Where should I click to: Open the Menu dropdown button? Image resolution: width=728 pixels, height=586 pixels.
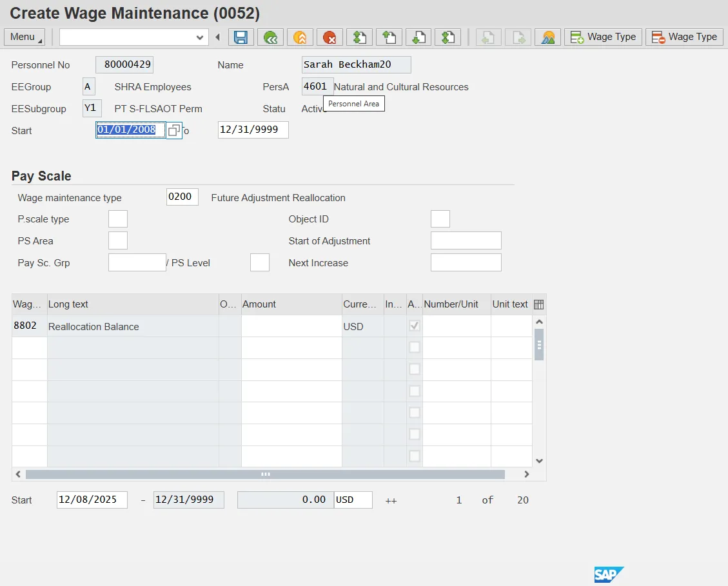[25, 37]
